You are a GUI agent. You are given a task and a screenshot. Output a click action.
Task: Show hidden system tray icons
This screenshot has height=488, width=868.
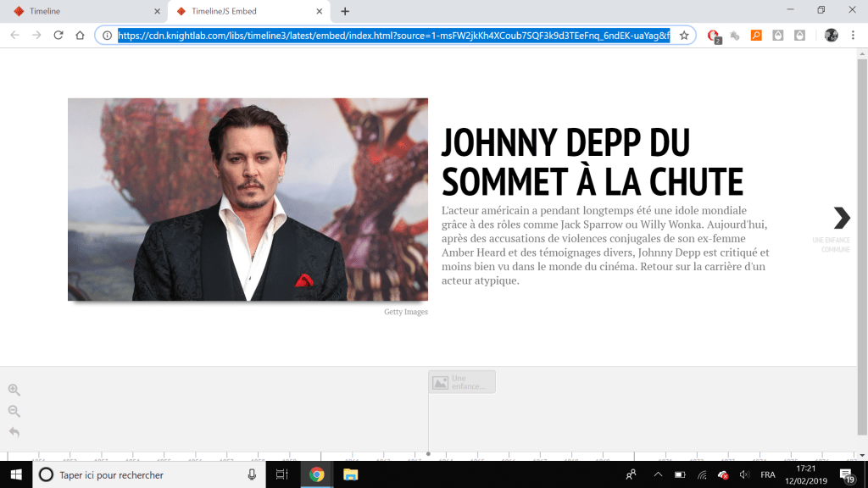658,474
